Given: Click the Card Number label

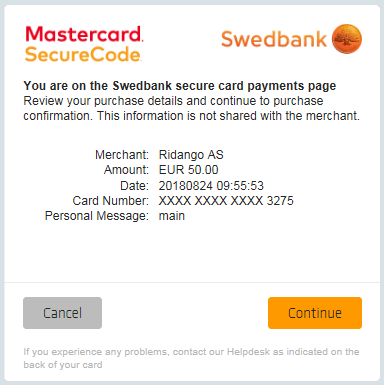Looking at the screenshot, I should 110,201.
